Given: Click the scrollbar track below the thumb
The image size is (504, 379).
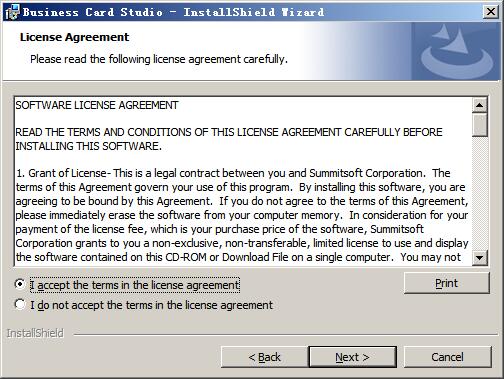Looking at the screenshot, I should coord(480,193).
